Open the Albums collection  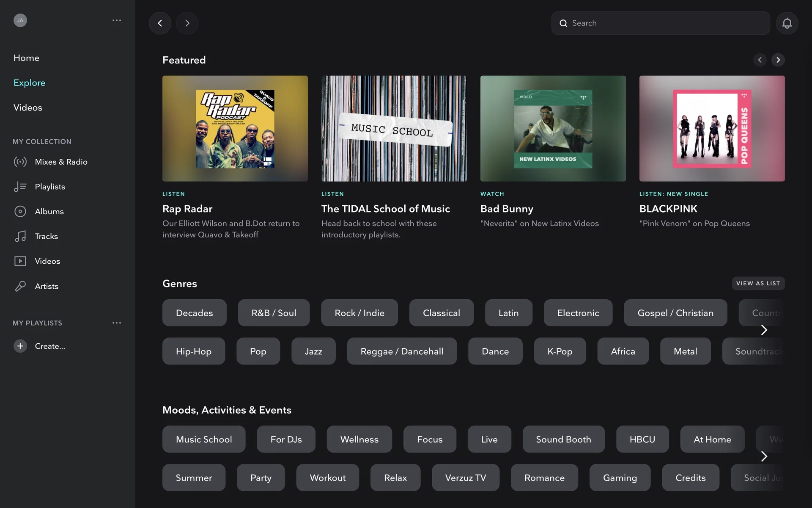tap(49, 211)
